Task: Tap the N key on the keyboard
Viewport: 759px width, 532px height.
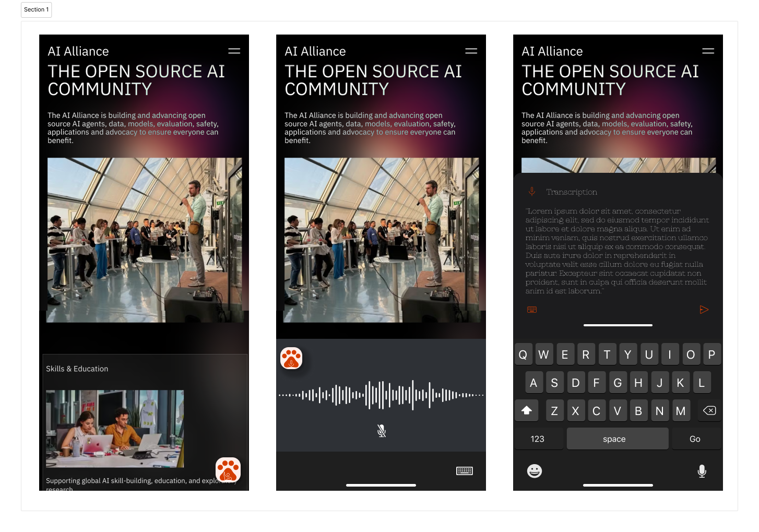Action: pyautogui.click(x=659, y=411)
